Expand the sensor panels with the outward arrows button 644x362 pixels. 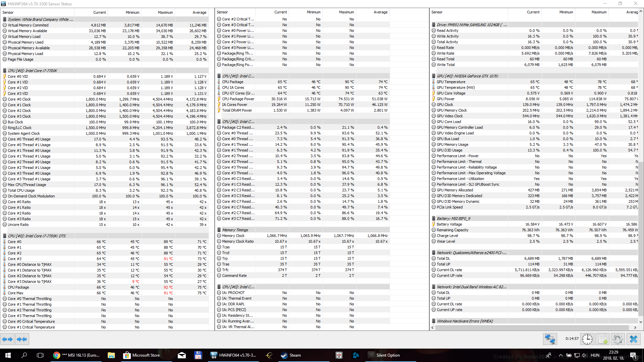pos(7,339)
